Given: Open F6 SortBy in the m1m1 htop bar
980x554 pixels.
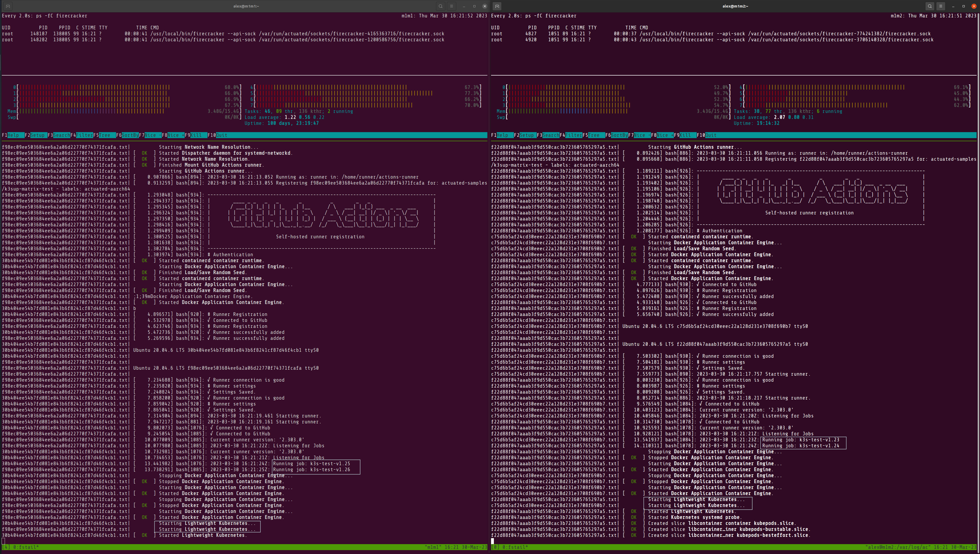Looking at the screenshot, I should [x=127, y=135].
